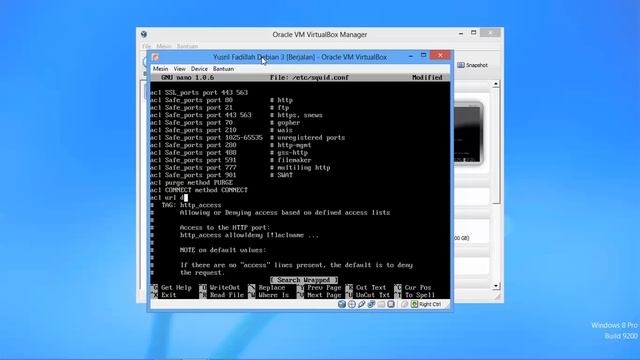Click the 'Cut Text' nano shortcut label
The image size is (640, 360).
(371, 288)
